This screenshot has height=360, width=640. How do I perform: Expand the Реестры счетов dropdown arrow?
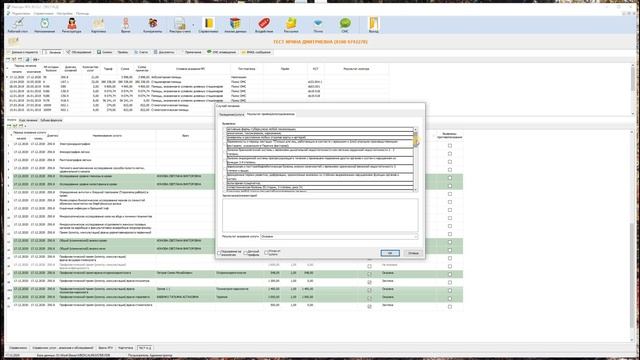pos(193,25)
